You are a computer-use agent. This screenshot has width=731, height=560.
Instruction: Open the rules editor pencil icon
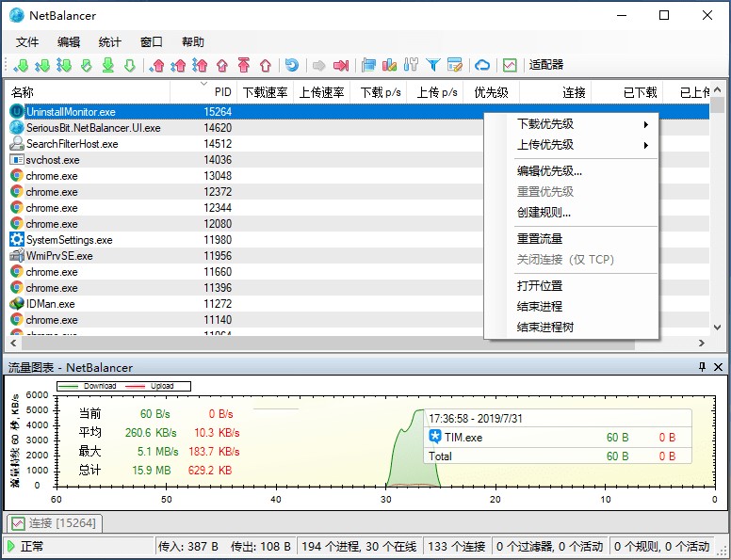pos(455,65)
